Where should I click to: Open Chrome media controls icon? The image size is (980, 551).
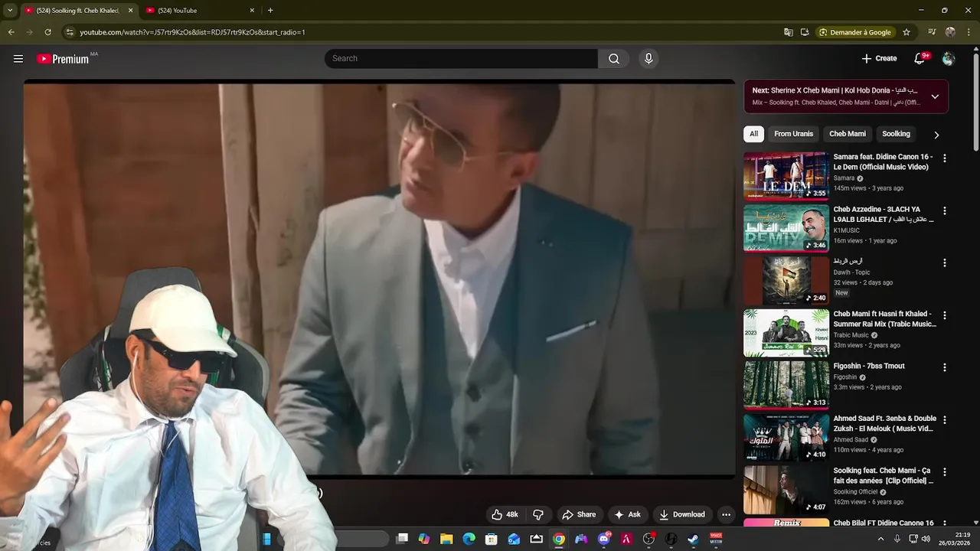(x=932, y=32)
